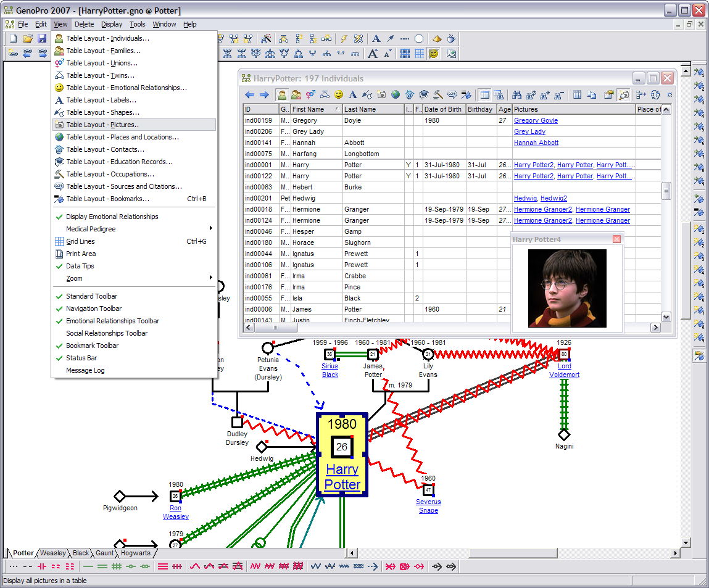Click the @ contacts icon in table toolbar

point(410,94)
